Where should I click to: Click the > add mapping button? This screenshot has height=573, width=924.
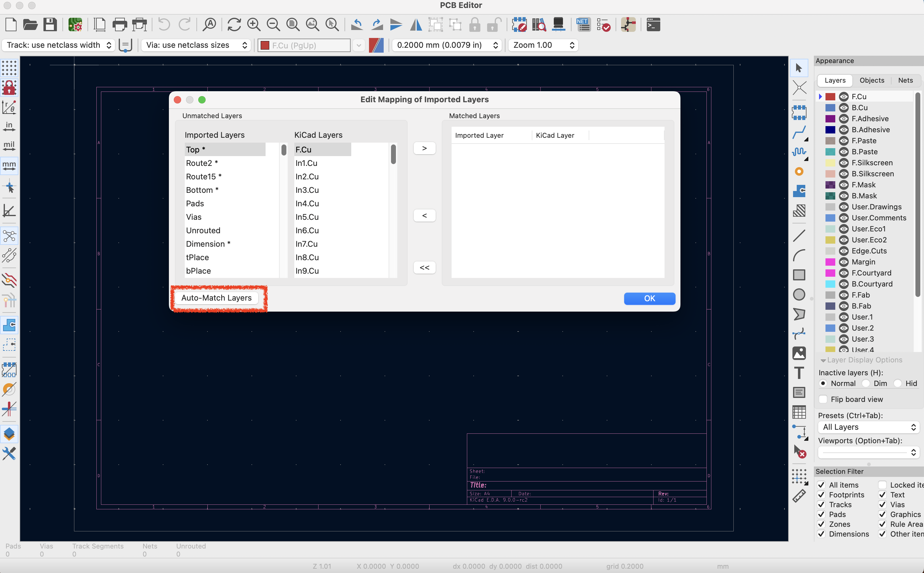(424, 148)
